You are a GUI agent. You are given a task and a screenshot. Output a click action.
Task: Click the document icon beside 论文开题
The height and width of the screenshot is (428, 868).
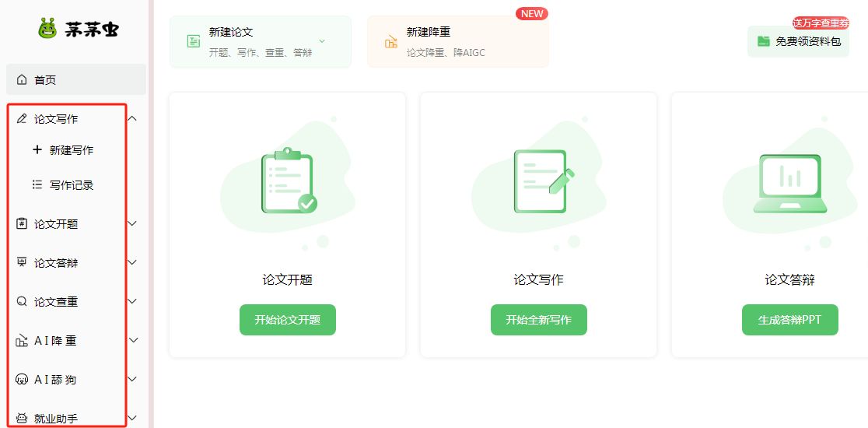[22, 223]
